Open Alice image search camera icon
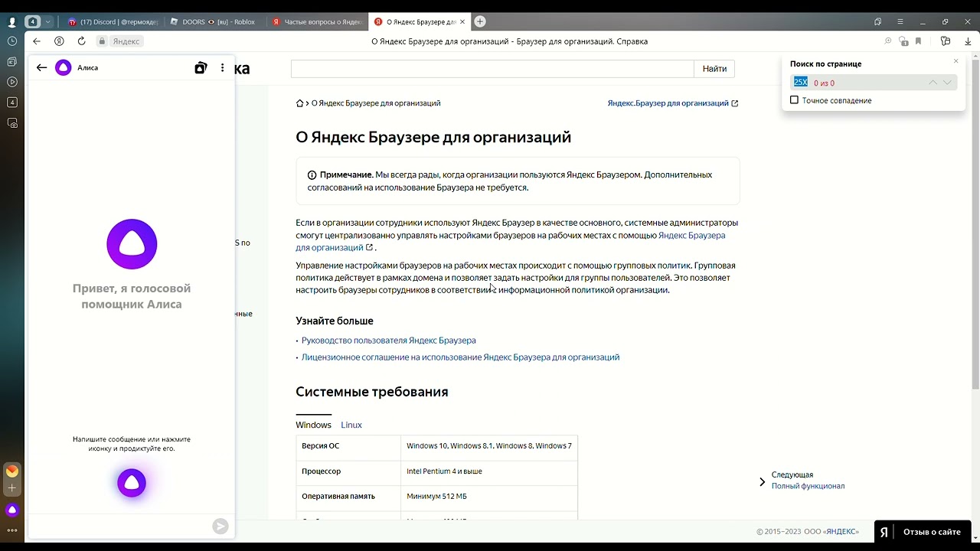 tap(201, 67)
